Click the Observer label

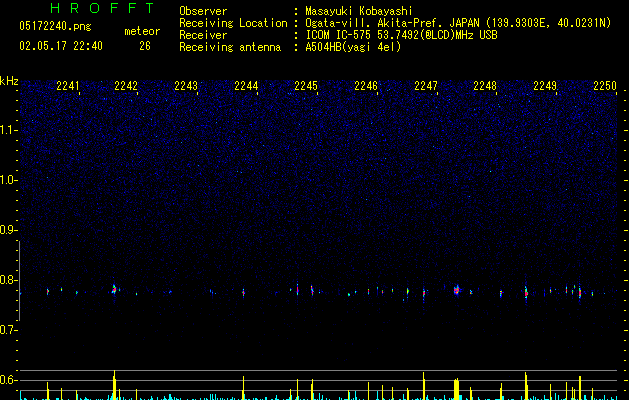click(203, 11)
